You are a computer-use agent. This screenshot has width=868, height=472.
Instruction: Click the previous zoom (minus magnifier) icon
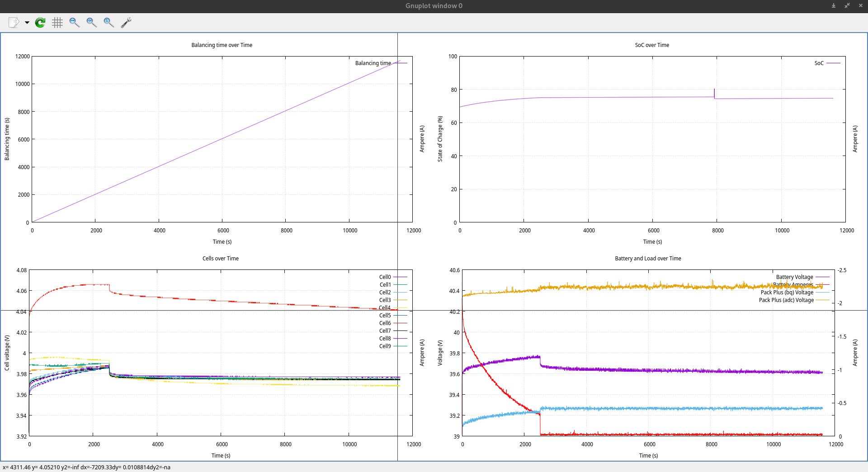coord(75,23)
